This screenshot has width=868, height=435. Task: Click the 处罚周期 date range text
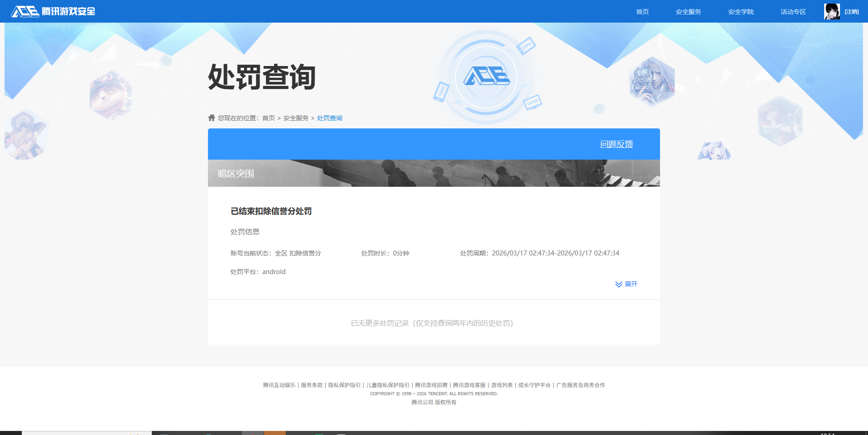pyautogui.click(x=540, y=253)
